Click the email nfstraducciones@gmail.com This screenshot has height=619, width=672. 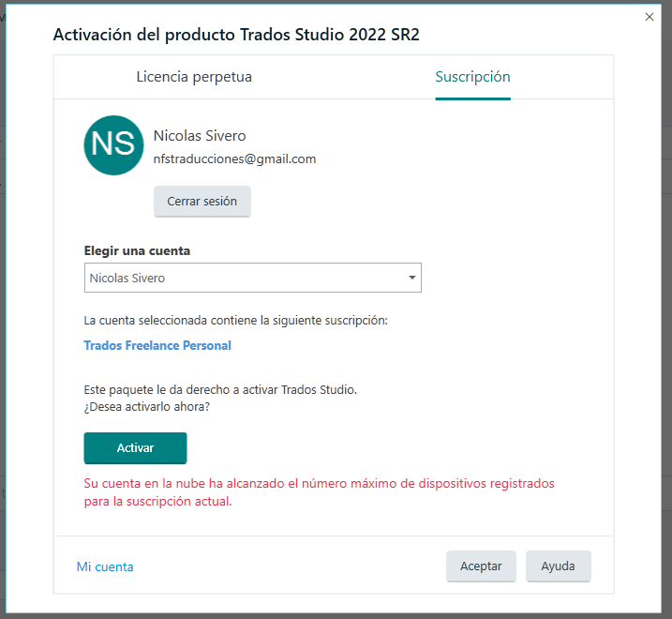(x=234, y=159)
